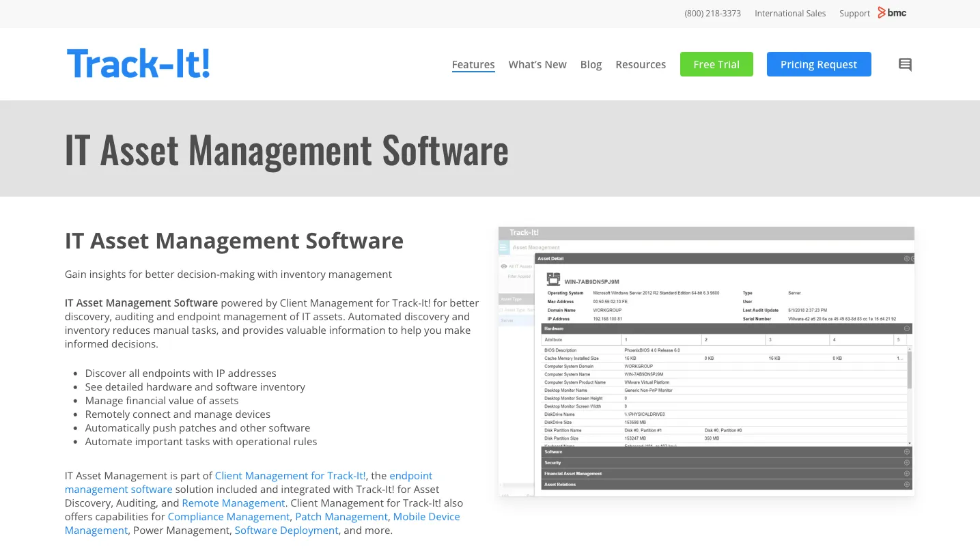Screen dimensions: 980x551
Task: Open the Resources menu
Action: click(641, 65)
